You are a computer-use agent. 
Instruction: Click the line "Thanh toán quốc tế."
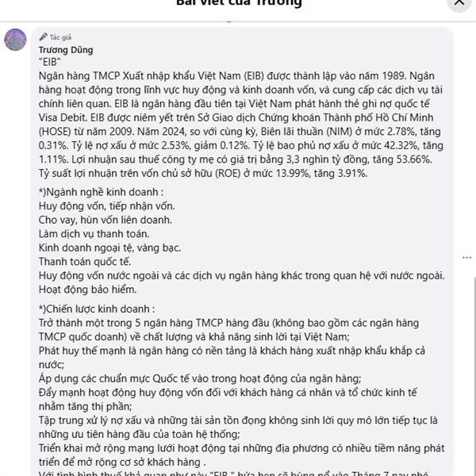(x=85, y=262)
